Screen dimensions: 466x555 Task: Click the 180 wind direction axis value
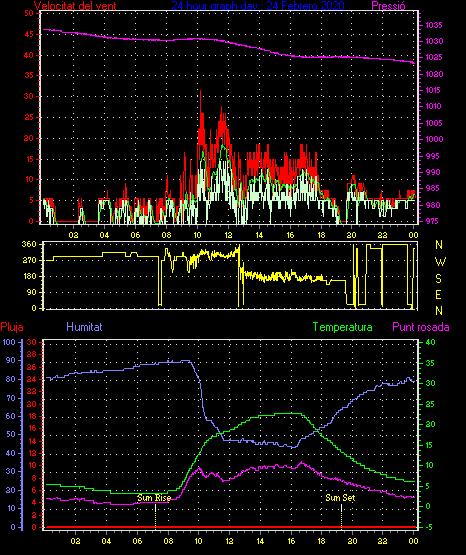tap(29, 276)
